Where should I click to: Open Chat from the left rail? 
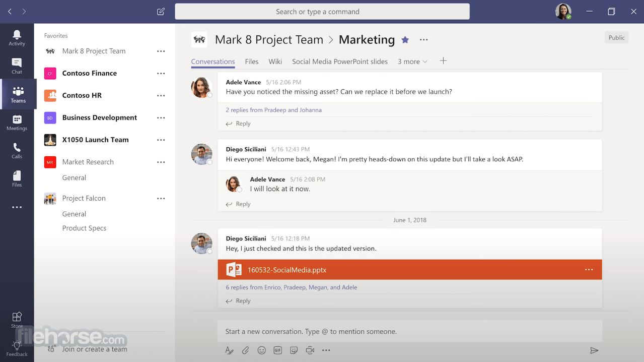point(17,66)
